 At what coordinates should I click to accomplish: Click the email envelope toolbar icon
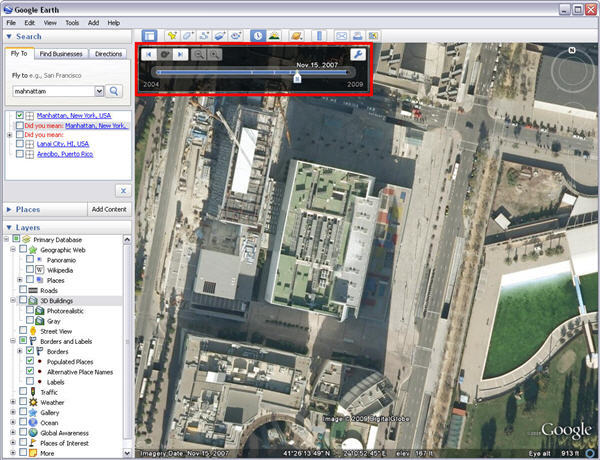[342, 36]
